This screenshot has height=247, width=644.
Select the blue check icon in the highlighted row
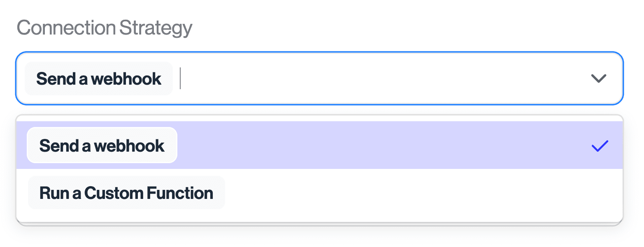coord(599,145)
